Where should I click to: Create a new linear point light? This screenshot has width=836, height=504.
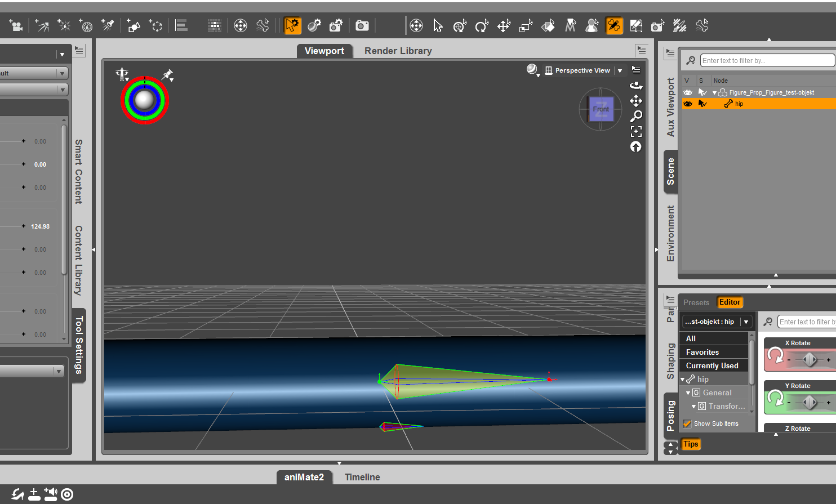coord(86,25)
